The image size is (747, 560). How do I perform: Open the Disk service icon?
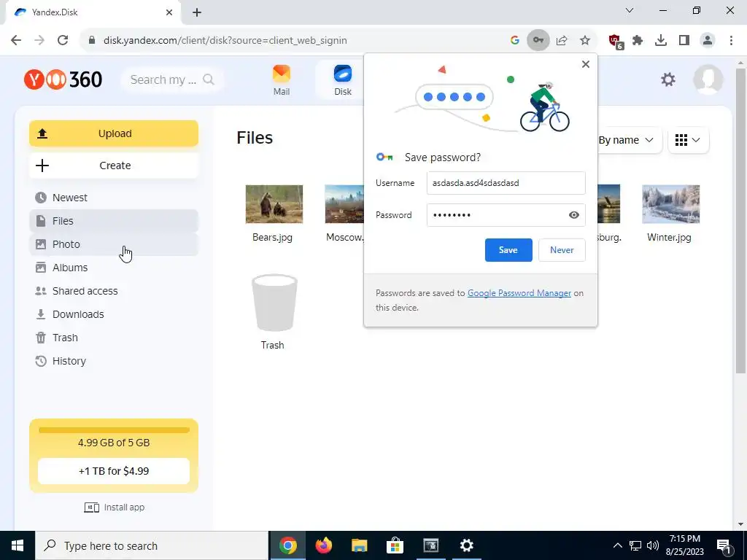click(x=343, y=80)
